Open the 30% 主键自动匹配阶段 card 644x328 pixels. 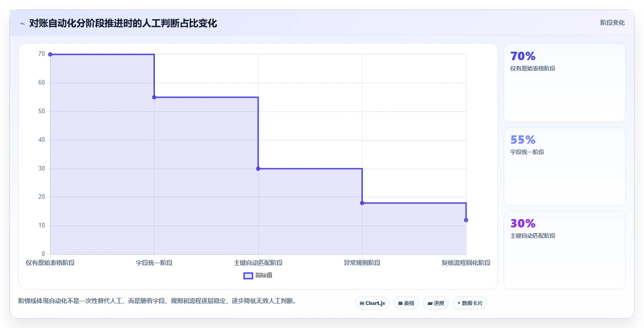pyautogui.click(x=564, y=250)
